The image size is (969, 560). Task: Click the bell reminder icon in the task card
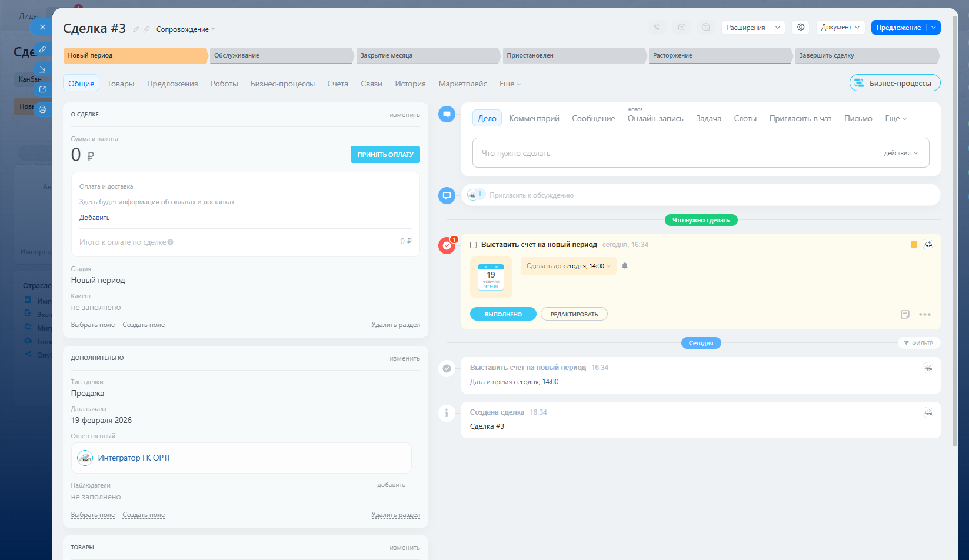[x=625, y=266]
